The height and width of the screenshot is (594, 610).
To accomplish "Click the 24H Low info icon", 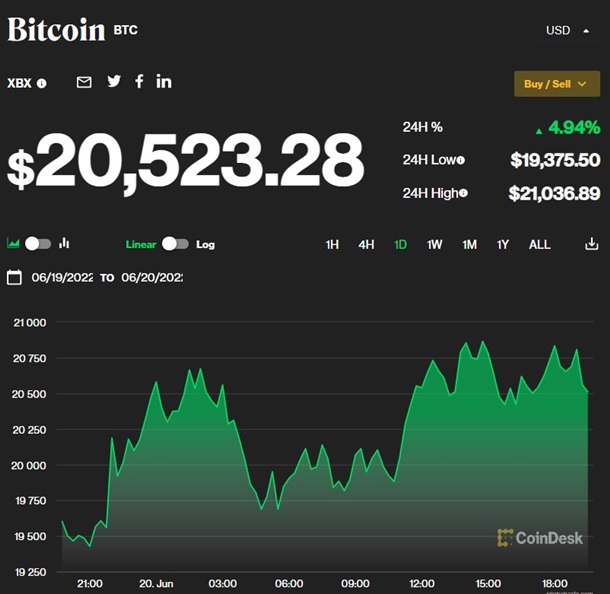I will (x=461, y=160).
